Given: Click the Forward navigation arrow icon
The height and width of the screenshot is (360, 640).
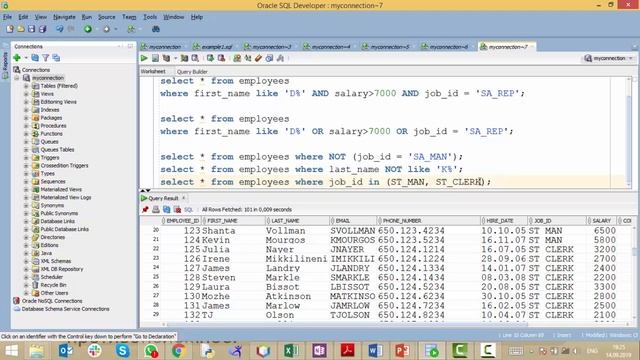Looking at the screenshot, I should [x=107, y=29].
